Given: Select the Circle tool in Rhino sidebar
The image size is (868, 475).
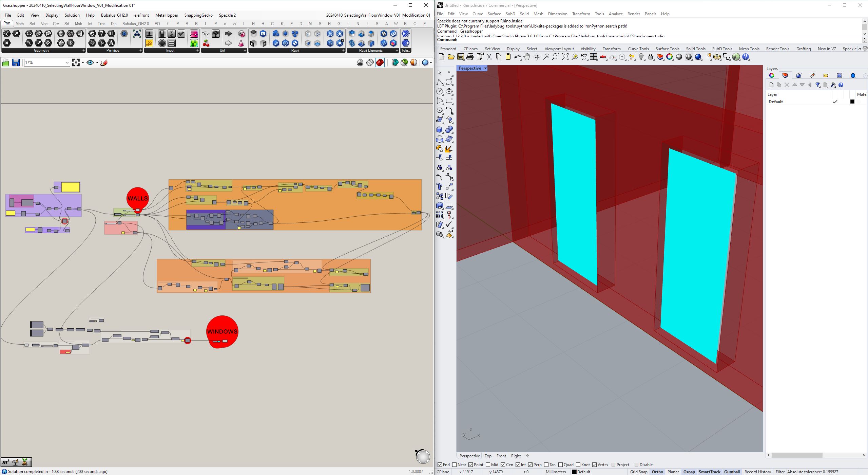Looking at the screenshot, I should [440, 91].
